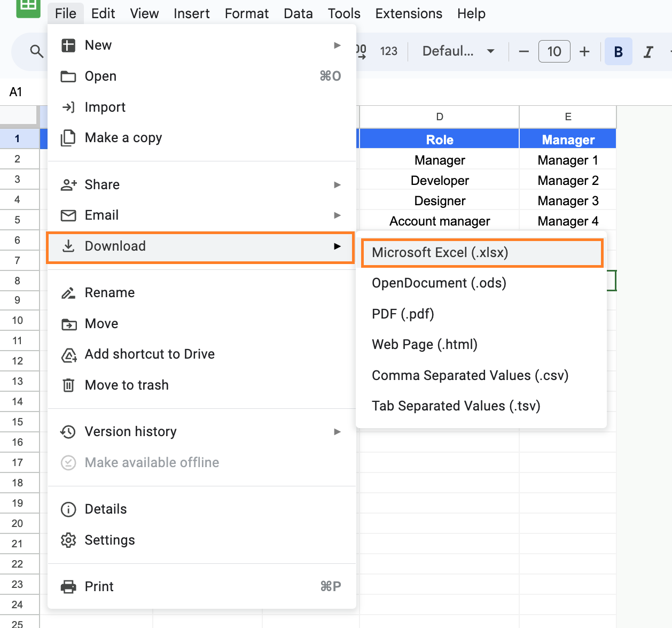This screenshot has height=628, width=672.
Task: Select Comma Separated Values (.csv) download
Action: coord(470,375)
